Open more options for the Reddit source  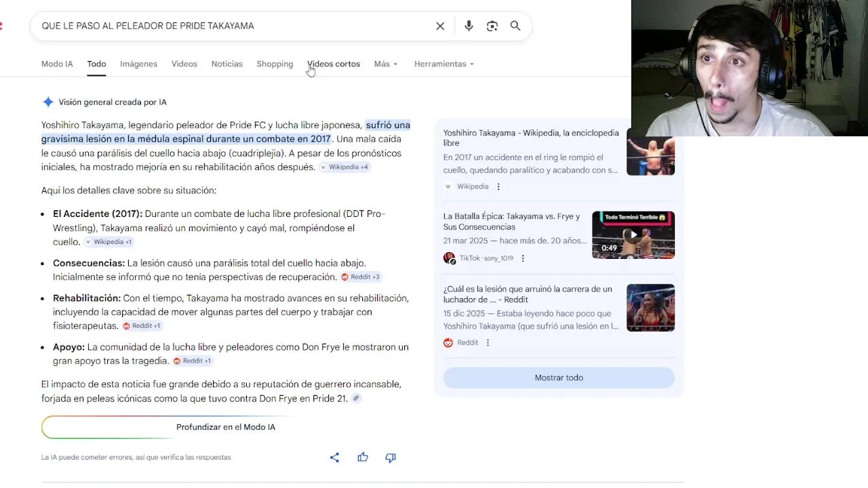tap(488, 342)
